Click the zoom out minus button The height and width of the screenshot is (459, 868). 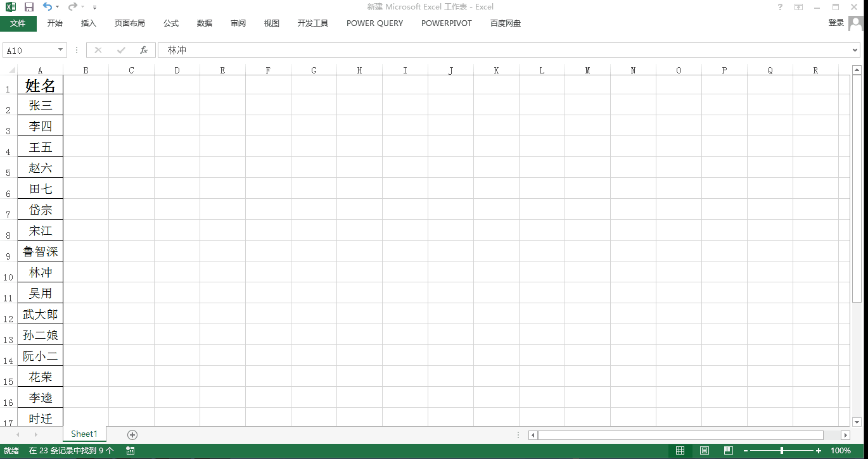(746, 451)
